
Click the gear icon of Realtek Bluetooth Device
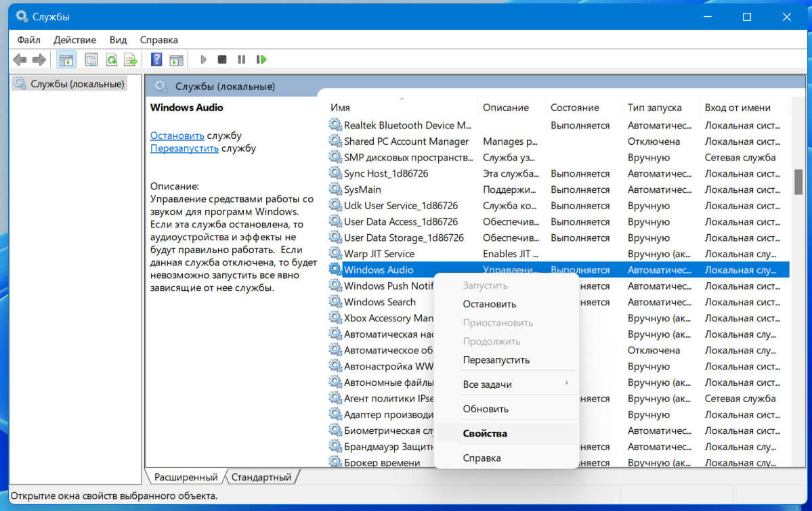(x=335, y=125)
